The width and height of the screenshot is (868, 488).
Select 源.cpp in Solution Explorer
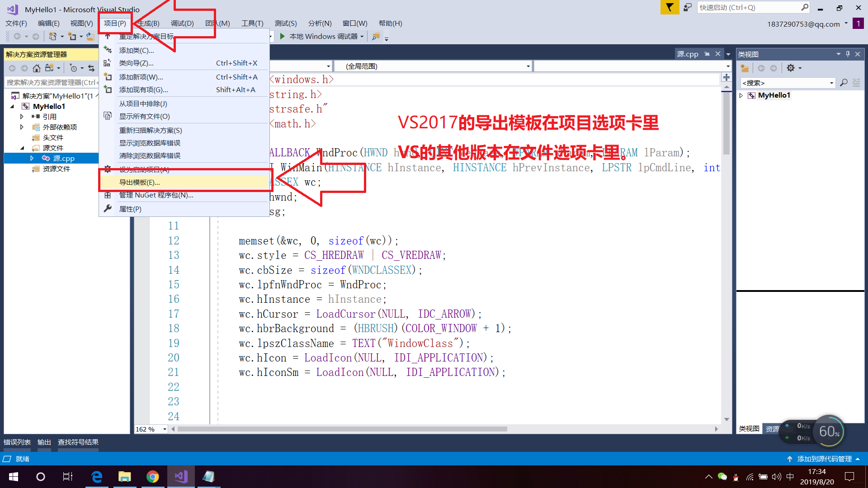coord(64,159)
